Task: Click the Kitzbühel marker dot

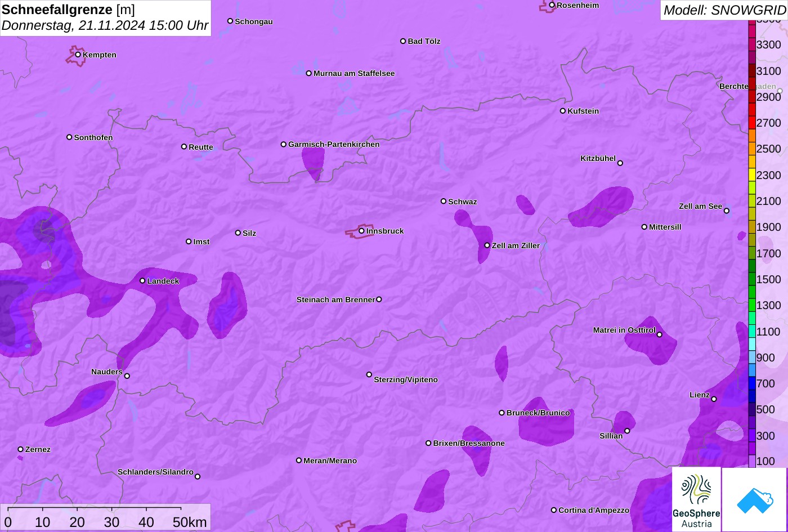Action: click(620, 163)
